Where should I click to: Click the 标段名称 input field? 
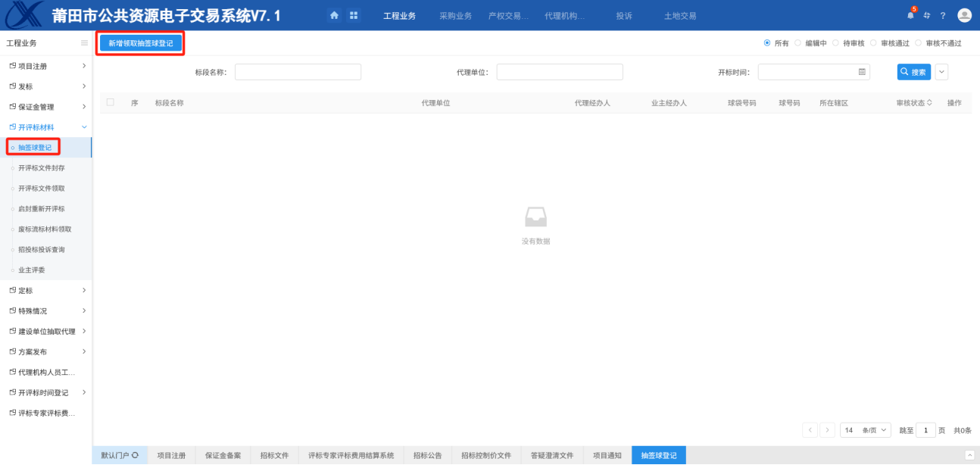point(298,72)
